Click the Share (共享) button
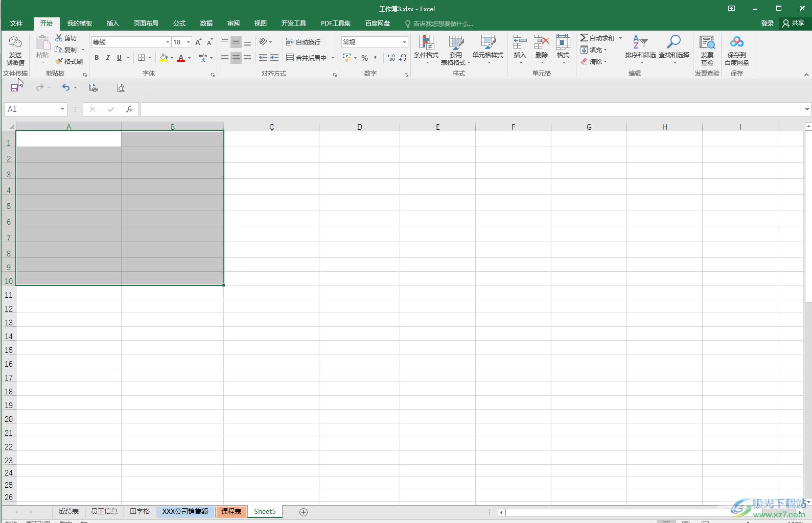The image size is (812, 523). (794, 23)
